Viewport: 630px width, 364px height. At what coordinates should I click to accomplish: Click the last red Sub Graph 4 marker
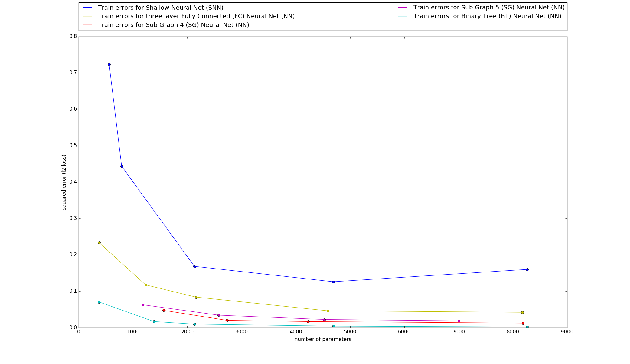coord(523,323)
